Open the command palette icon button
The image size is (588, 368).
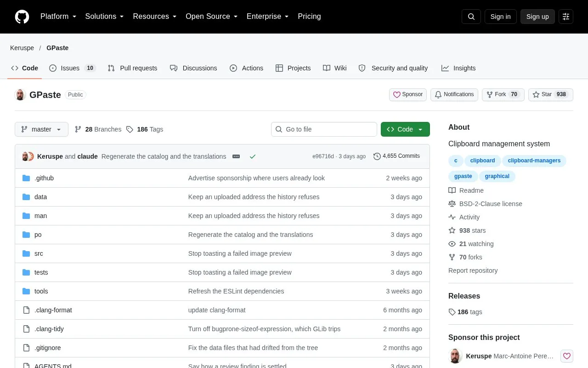[566, 17]
